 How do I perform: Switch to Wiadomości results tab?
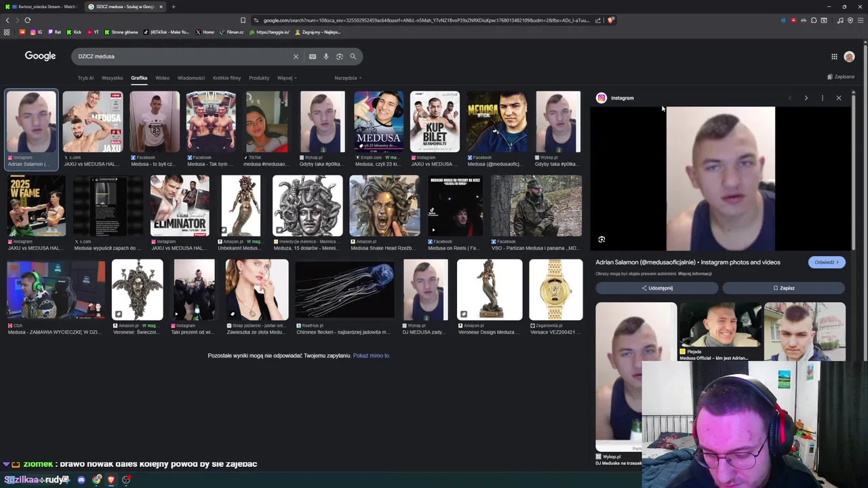[x=191, y=78]
